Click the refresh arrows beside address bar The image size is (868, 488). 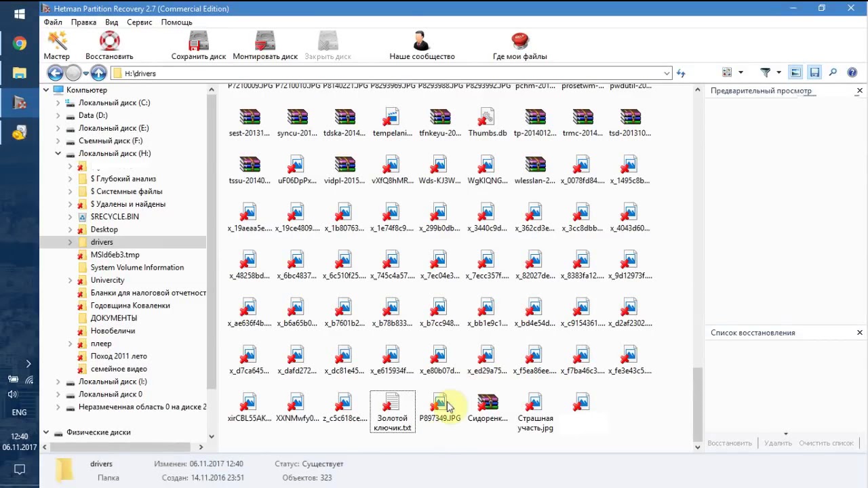point(681,73)
